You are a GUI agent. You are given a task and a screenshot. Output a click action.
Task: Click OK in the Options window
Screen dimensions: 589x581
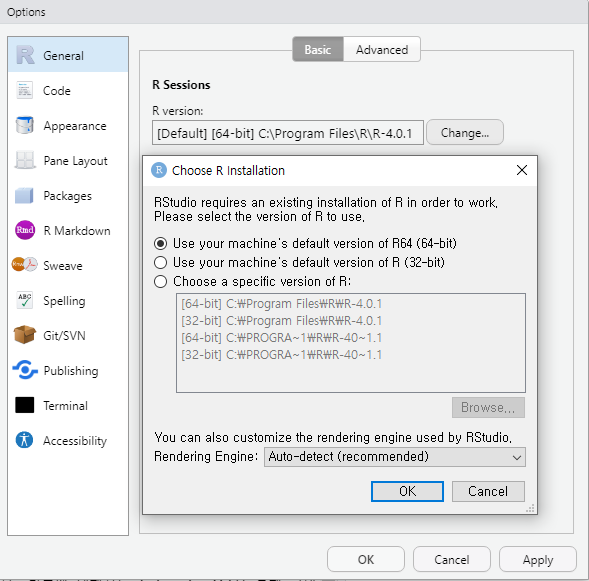point(366,559)
